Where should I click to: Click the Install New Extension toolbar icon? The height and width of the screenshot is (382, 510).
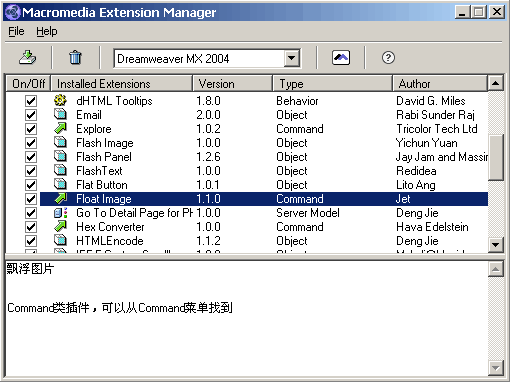click(x=28, y=58)
